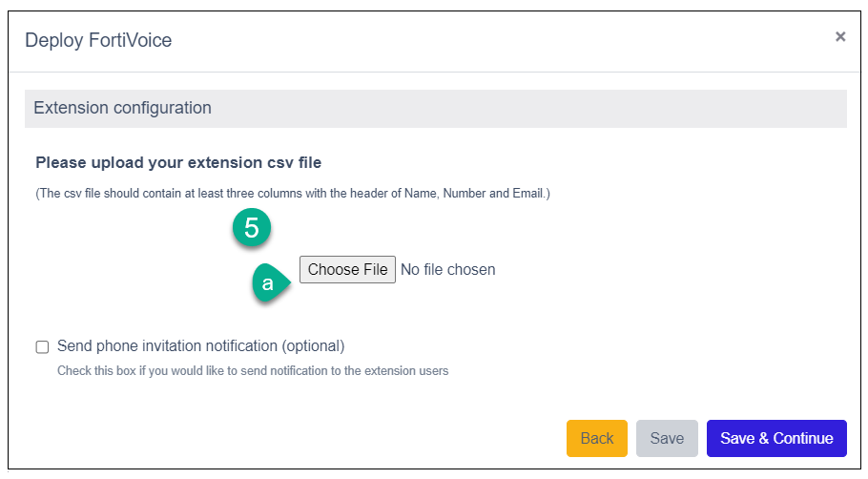Screen dimensions: 868x479
Task: Enable the Send phone invitation notification checkbox
Action: [x=42, y=346]
